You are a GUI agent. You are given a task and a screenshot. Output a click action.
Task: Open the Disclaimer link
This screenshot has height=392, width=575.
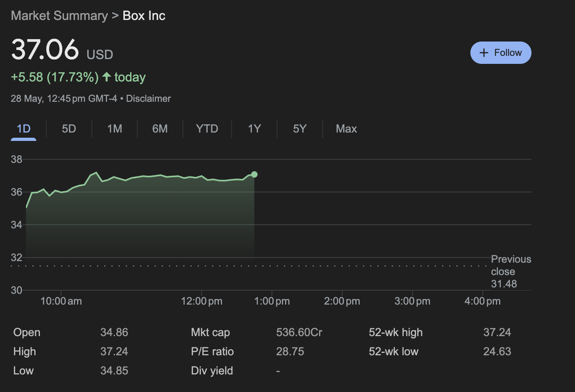click(x=149, y=99)
